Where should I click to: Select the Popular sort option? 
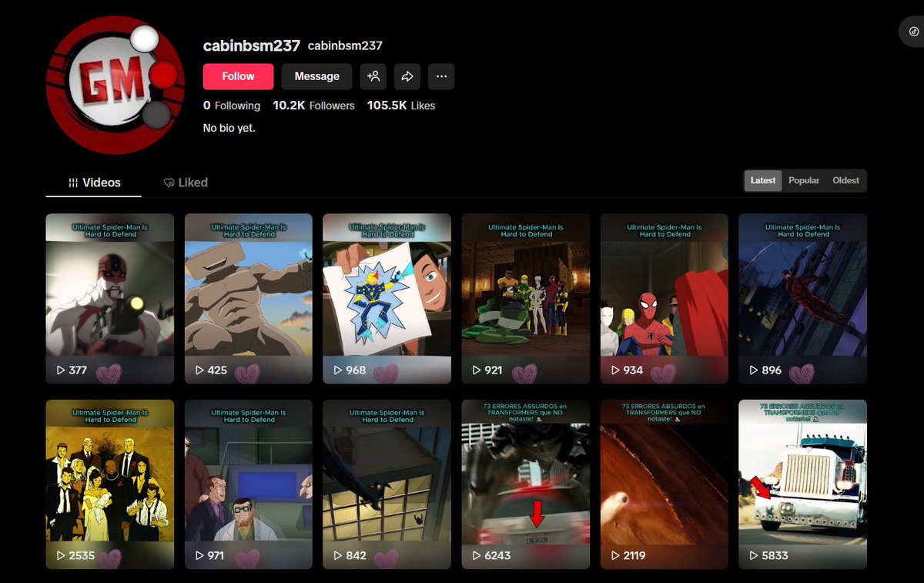[x=804, y=180]
